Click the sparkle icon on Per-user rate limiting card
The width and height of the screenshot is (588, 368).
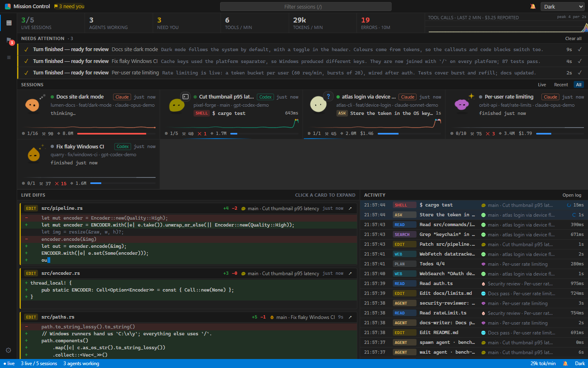[x=471, y=96]
